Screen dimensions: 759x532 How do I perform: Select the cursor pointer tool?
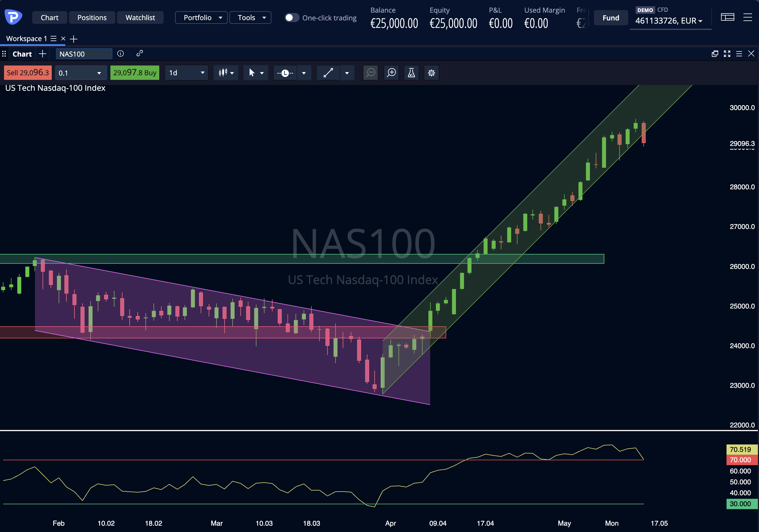coord(252,73)
